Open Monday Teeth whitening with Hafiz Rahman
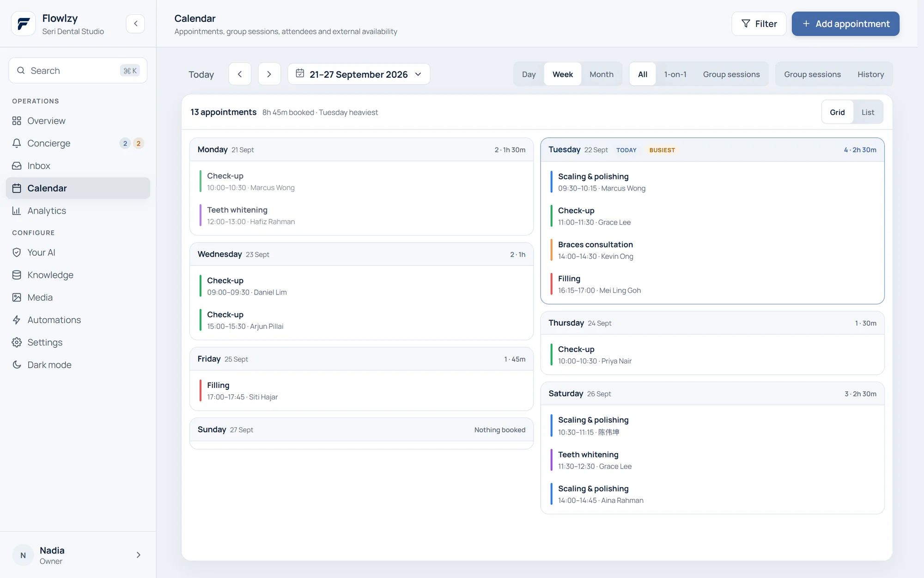924x578 pixels. pyautogui.click(x=361, y=215)
